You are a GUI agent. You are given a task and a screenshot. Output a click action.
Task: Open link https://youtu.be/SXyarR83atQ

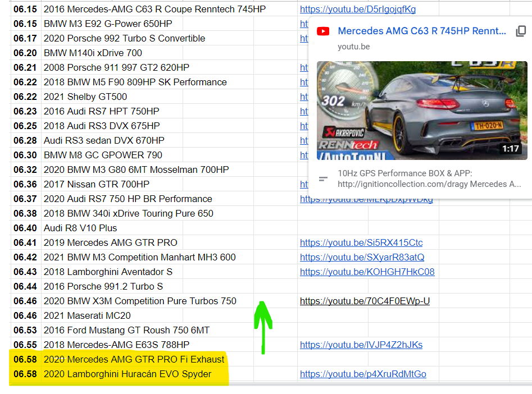362,258
